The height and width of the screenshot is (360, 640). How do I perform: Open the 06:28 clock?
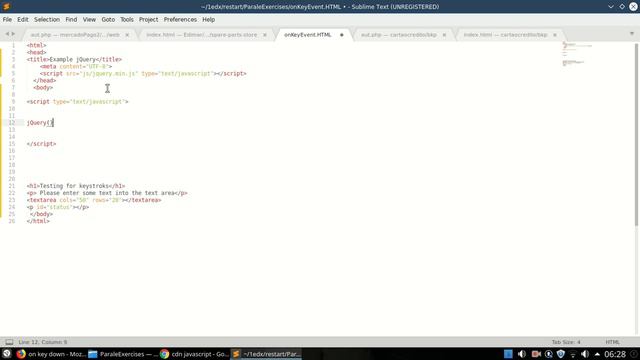point(615,354)
